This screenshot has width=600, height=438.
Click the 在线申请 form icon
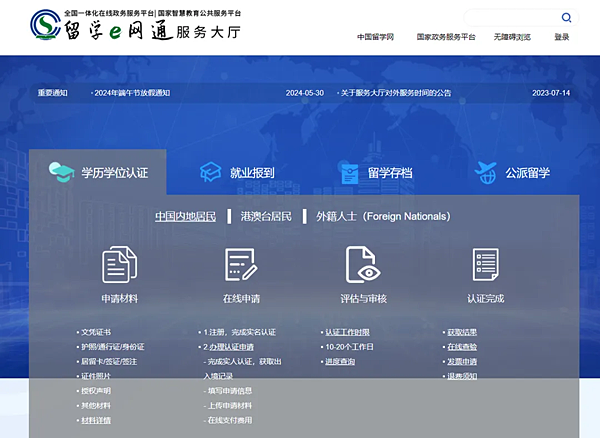[241, 264]
